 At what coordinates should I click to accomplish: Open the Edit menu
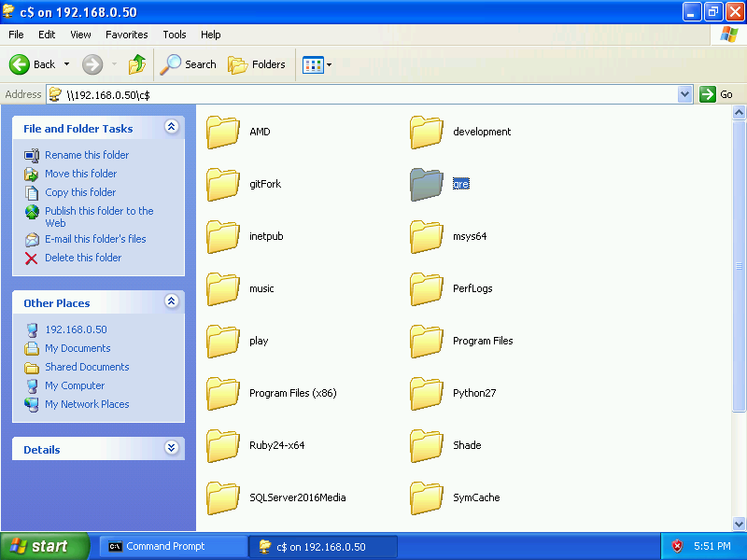point(47,35)
